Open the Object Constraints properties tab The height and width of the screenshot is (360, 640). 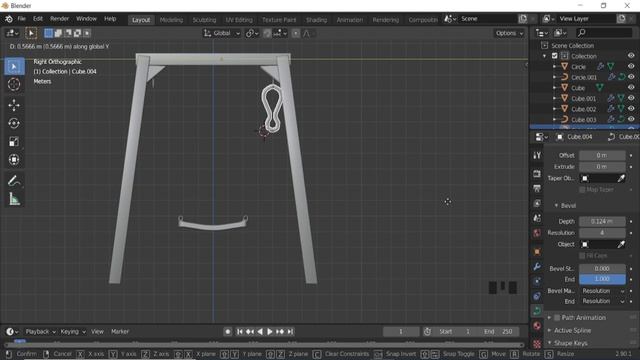(537, 296)
